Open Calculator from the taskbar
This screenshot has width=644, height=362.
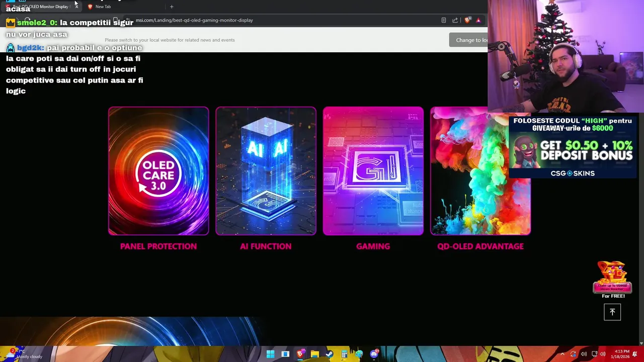coord(344,354)
